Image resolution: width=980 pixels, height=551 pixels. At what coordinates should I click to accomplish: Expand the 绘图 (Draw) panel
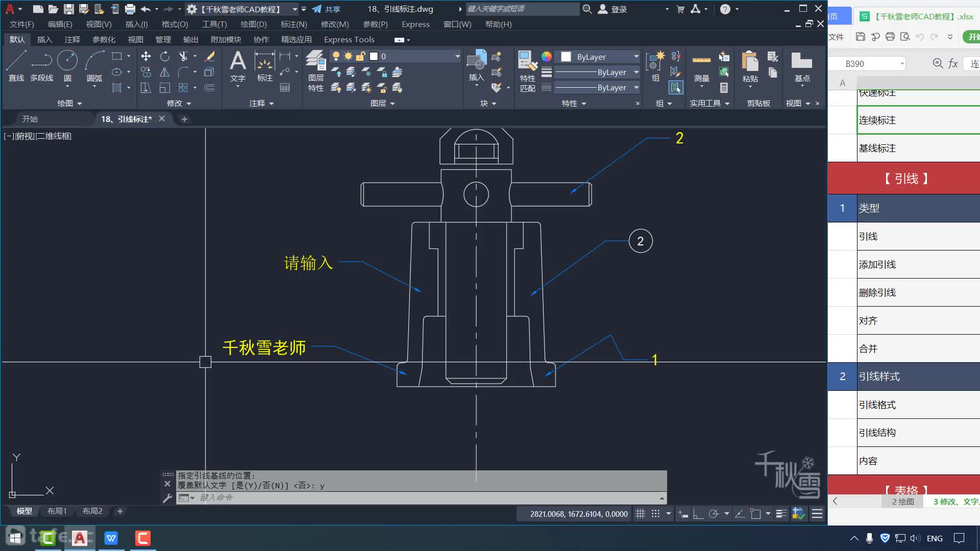point(69,103)
